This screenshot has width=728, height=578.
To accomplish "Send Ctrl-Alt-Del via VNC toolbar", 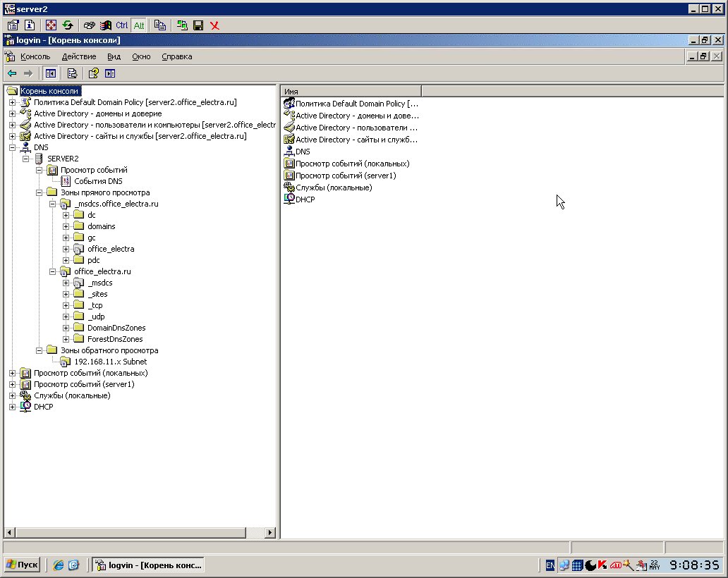I will coord(89,25).
